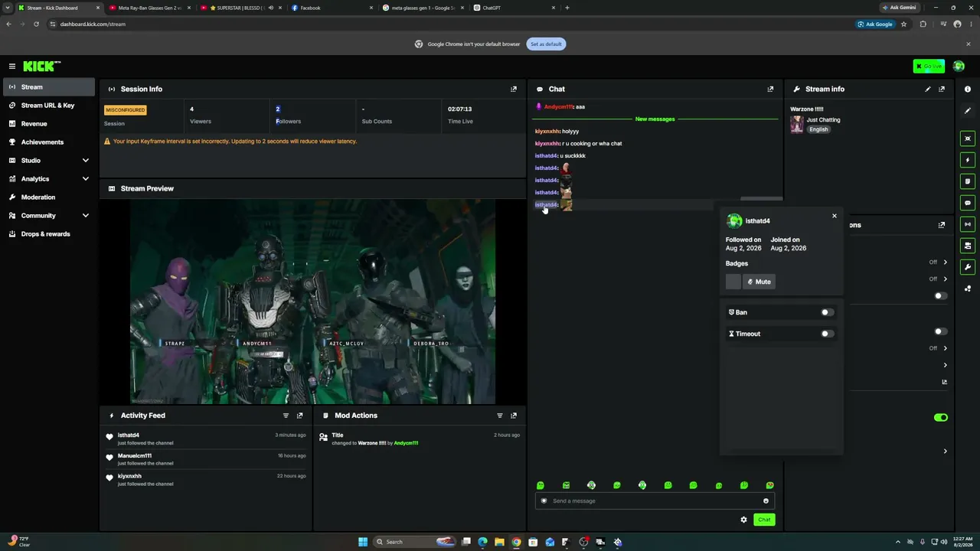Viewport: 980px width, 551px height.
Task: Switch to the Facebook browser tab
Action: 332,8
